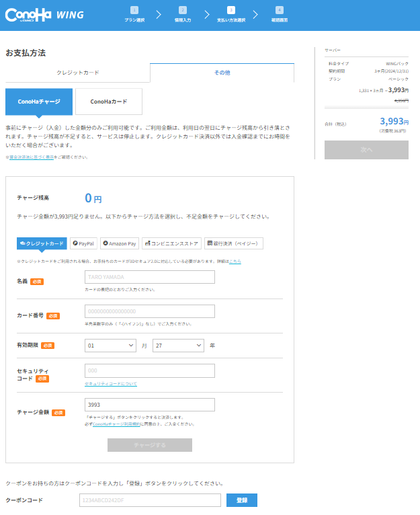Click the お支払方法 heading
The image size is (420, 515).
[26, 53]
